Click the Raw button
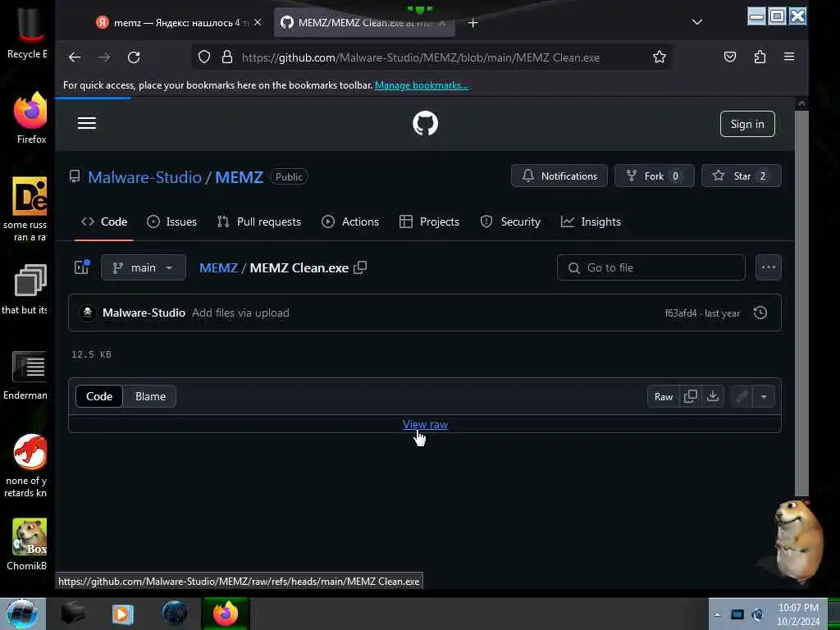Viewport: 840px width, 630px height. coord(663,396)
